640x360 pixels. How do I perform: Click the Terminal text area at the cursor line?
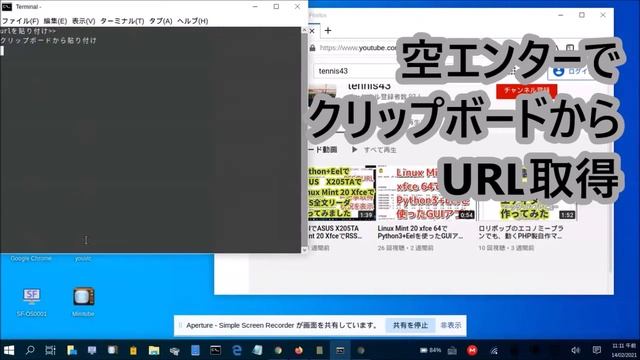[x=150, y=51]
